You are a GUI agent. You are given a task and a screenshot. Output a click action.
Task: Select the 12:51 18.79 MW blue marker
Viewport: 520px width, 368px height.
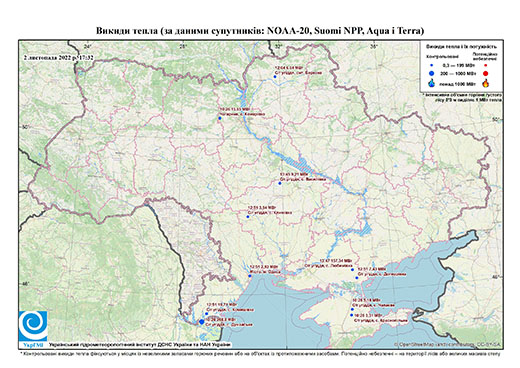coord(206,314)
